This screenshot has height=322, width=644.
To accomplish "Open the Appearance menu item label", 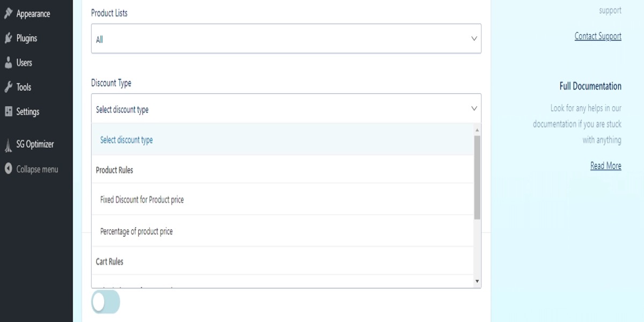I will click(x=33, y=14).
